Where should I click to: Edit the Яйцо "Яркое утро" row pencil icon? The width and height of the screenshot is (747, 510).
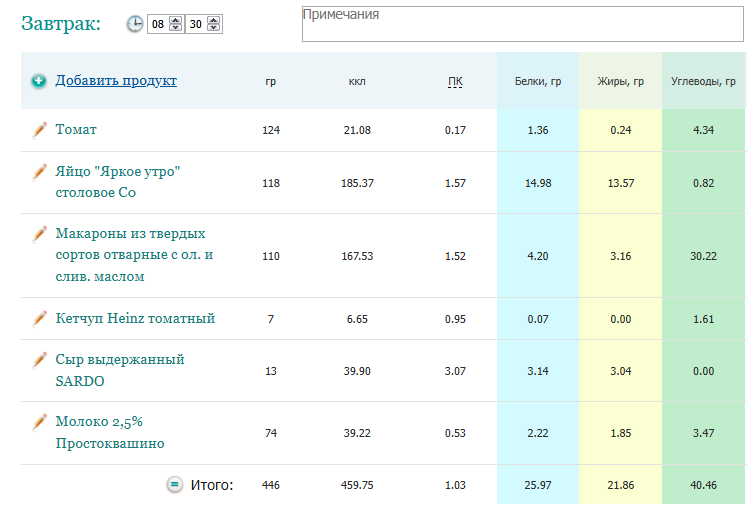click(39, 171)
